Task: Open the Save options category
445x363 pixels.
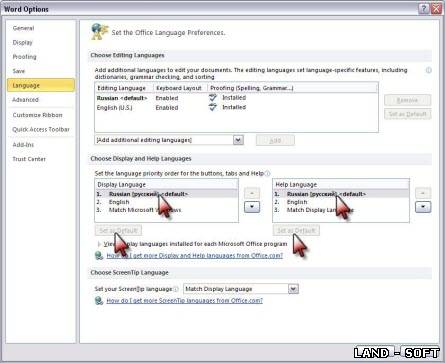Action: 19,71
